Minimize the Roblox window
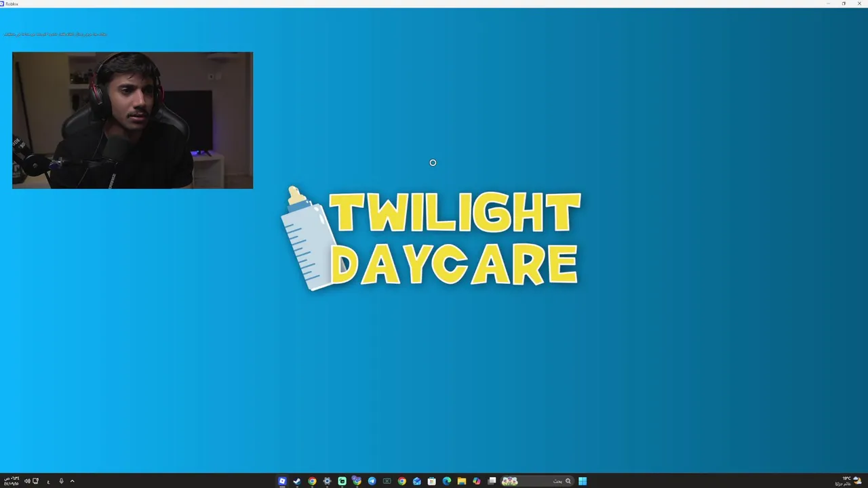This screenshot has height=488, width=868. point(828,3)
